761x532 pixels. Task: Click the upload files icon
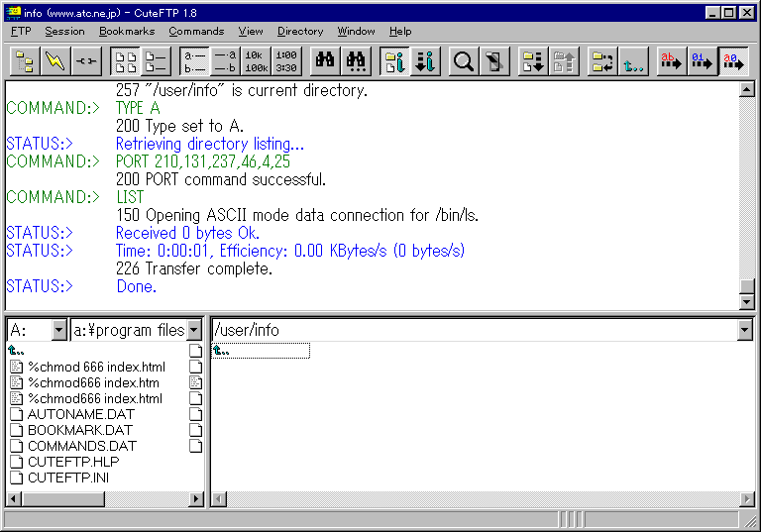(x=564, y=61)
